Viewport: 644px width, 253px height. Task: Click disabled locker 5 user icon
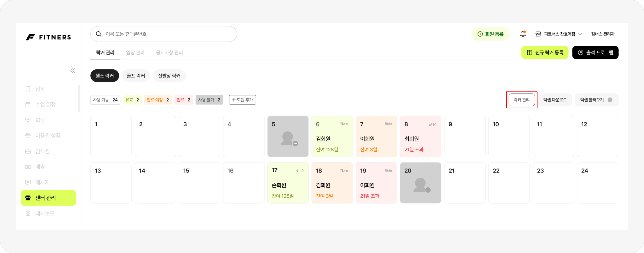289,139
